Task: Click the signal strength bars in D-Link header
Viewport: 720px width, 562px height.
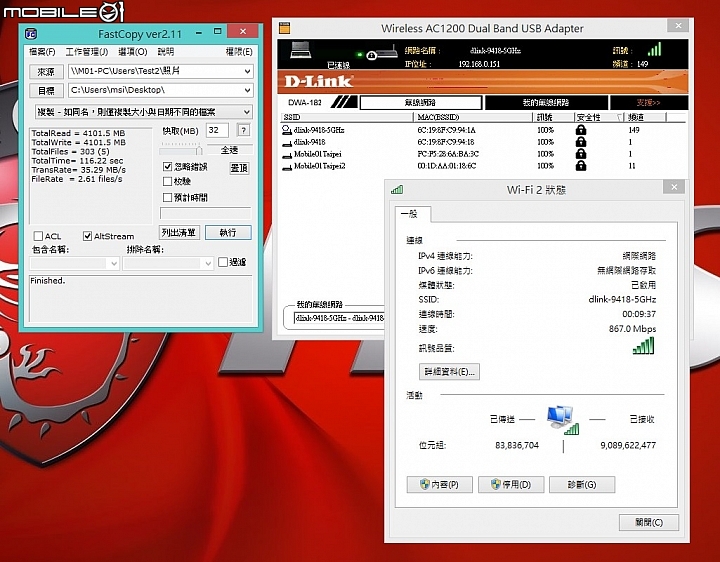Action: (x=654, y=49)
